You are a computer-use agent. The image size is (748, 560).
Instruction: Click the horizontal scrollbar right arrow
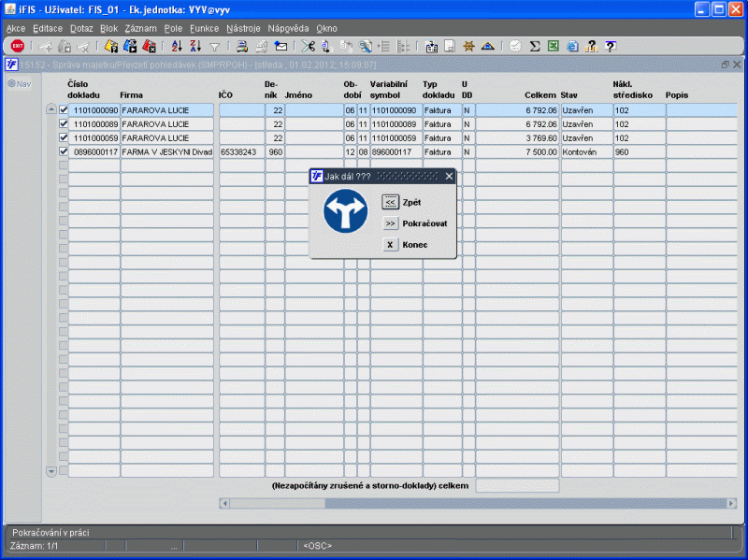pos(731,503)
